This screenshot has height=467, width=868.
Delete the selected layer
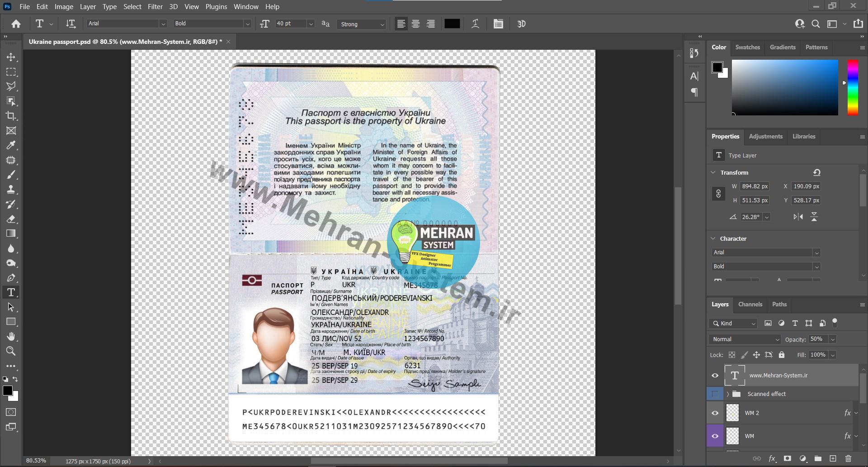click(x=848, y=458)
